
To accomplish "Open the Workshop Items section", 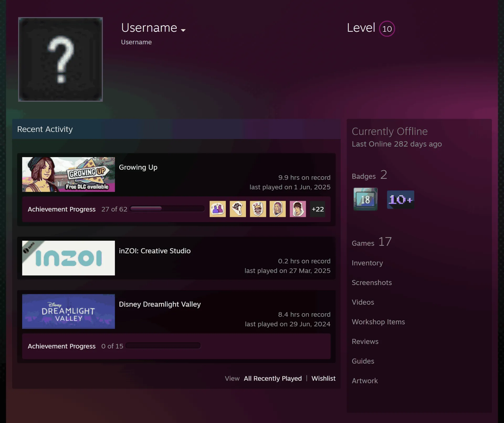I will tap(378, 322).
